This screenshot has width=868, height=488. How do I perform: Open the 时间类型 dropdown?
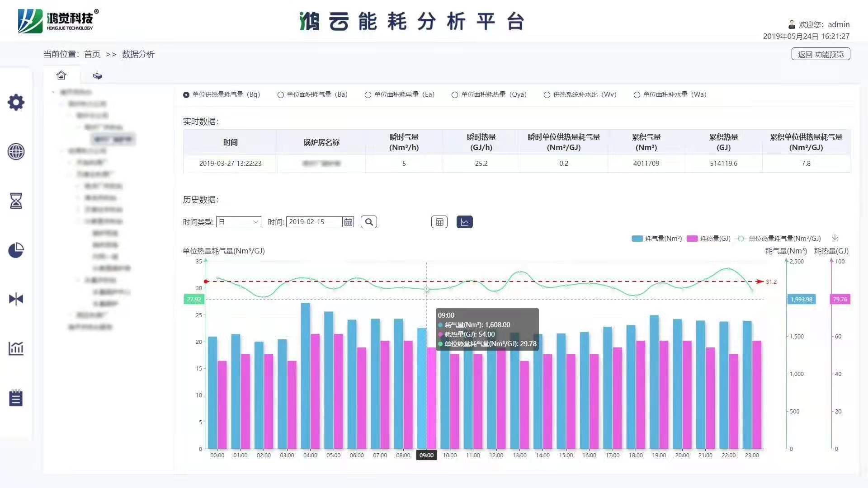[239, 222]
